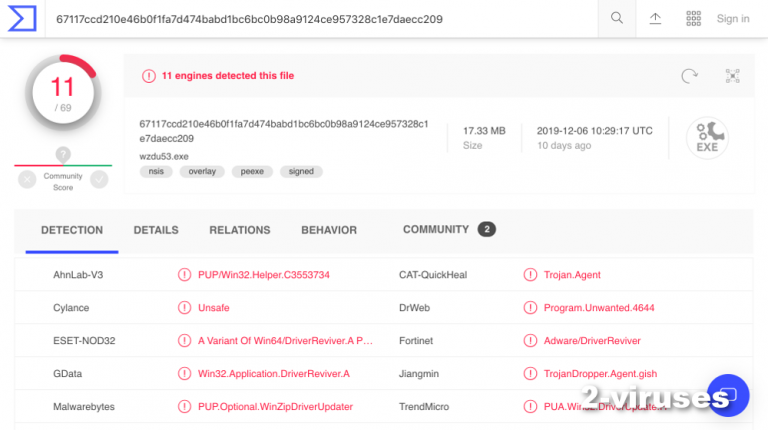Vote negative with the community X icon

27,180
